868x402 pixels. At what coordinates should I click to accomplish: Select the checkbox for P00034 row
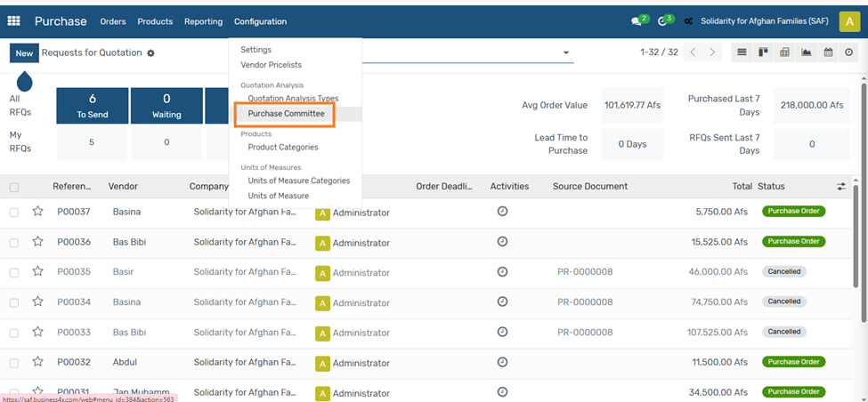14,303
